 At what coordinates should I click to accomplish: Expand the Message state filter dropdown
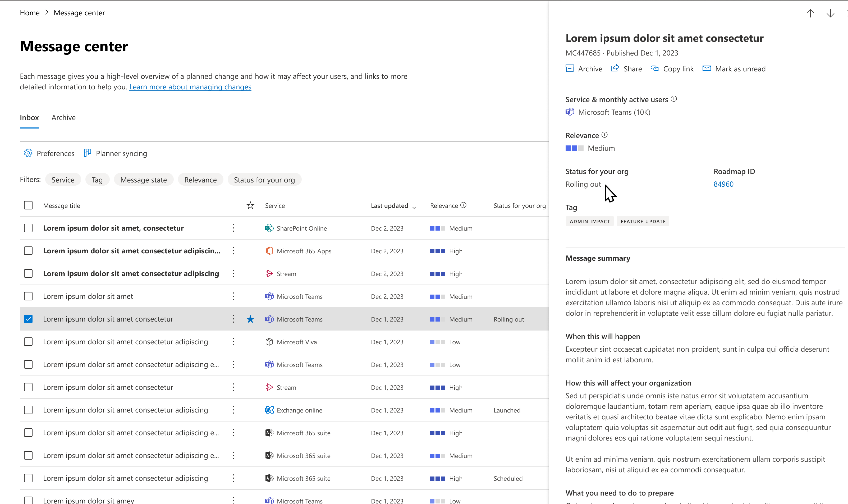tap(143, 179)
